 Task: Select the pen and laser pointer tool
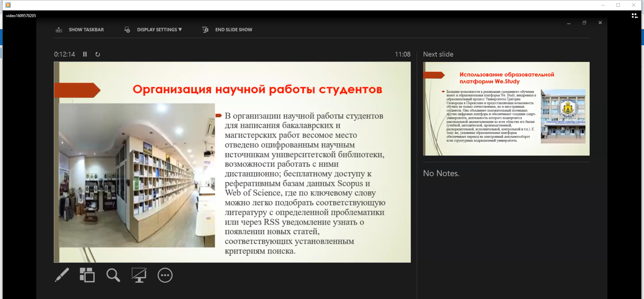(62, 275)
